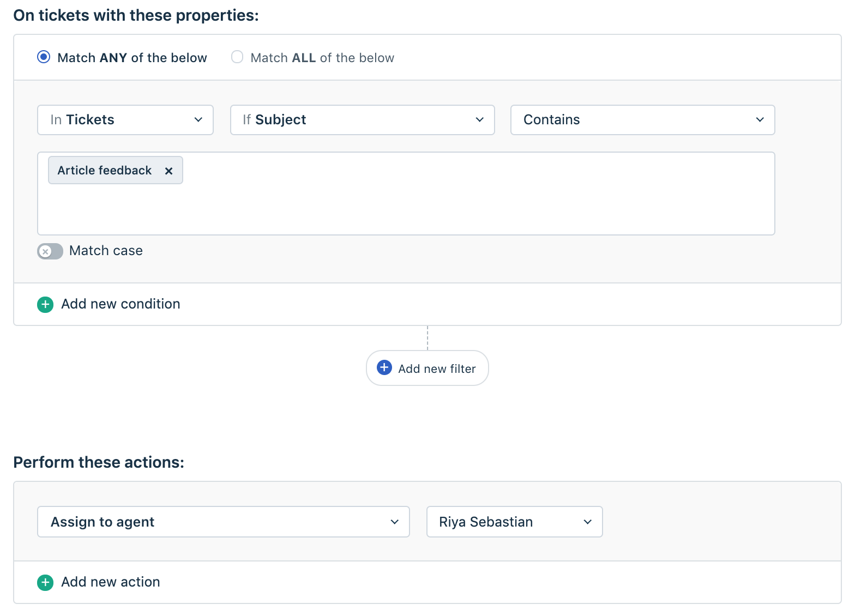Click the green plus icon for new condition
Screen dimensions: 855x616
coord(45,304)
